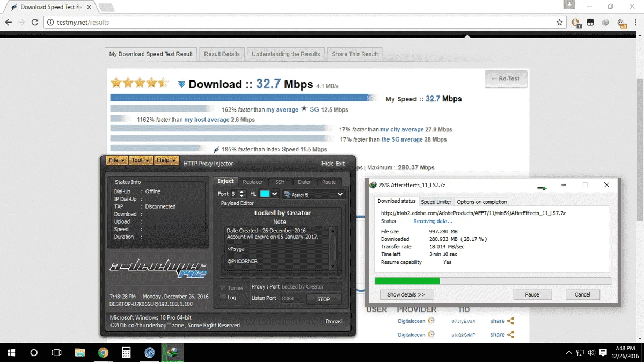Viewport: 644px width, 362px height.
Task: Click Exit in HTTP Proxy Injector
Action: pos(340,164)
